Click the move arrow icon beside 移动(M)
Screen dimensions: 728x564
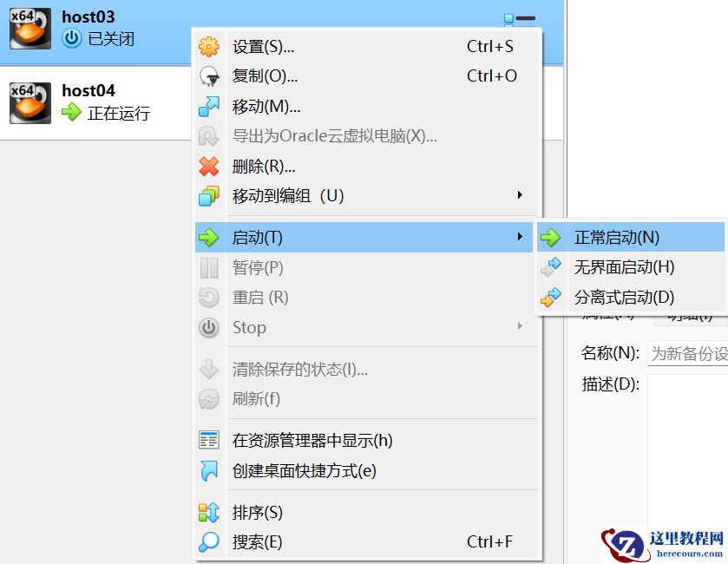pos(208,107)
